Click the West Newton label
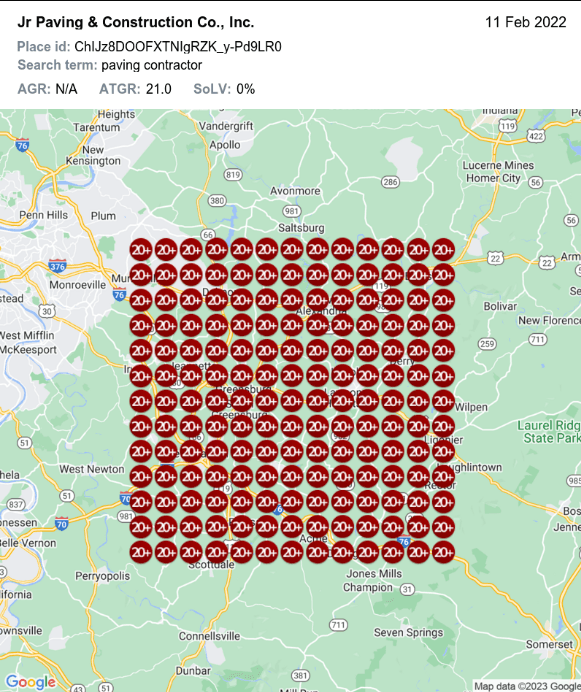581x692 pixels. coord(92,469)
